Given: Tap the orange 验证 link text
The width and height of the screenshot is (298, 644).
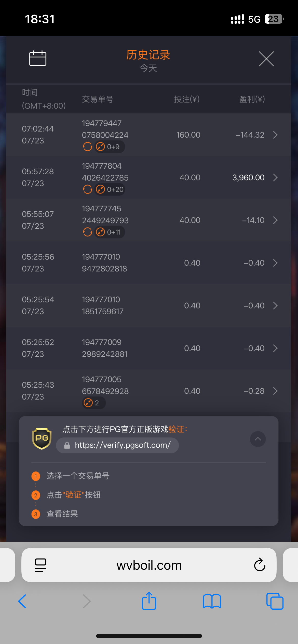Looking at the screenshot, I should (x=176, y=429).
